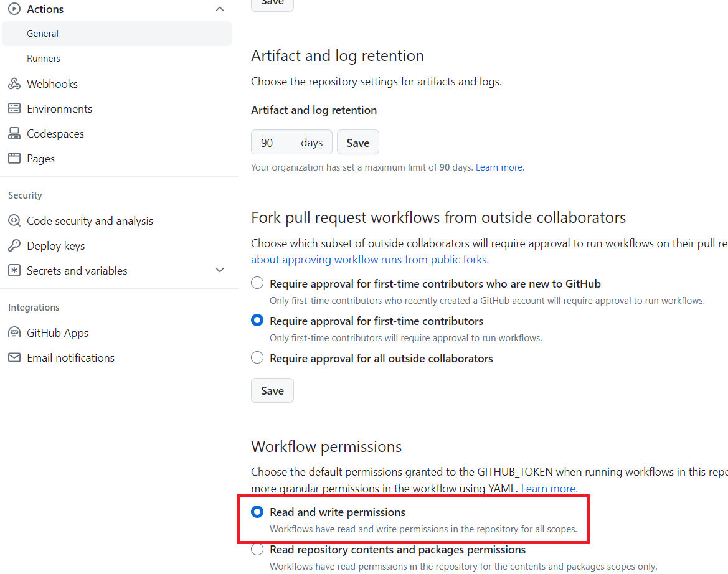Open the Runners settings page
The width and height of the screenshot is (728, 574).
pyautogui.click(x=44, y=59)
